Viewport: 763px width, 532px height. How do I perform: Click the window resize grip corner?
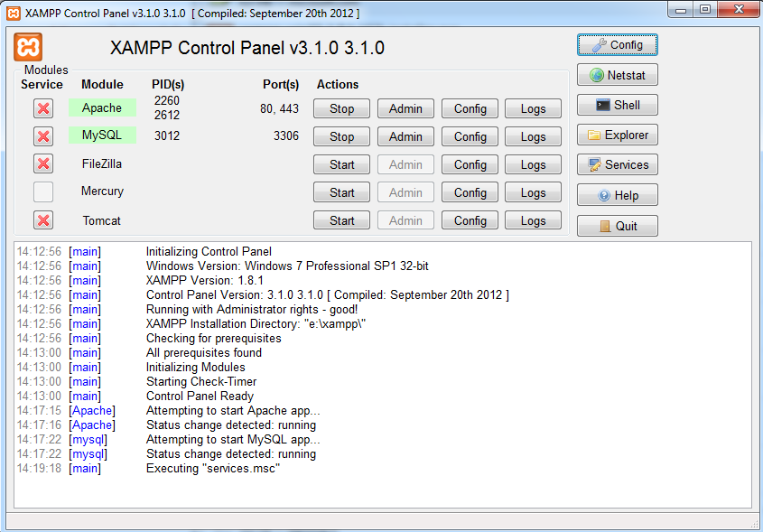click(755, 524)
